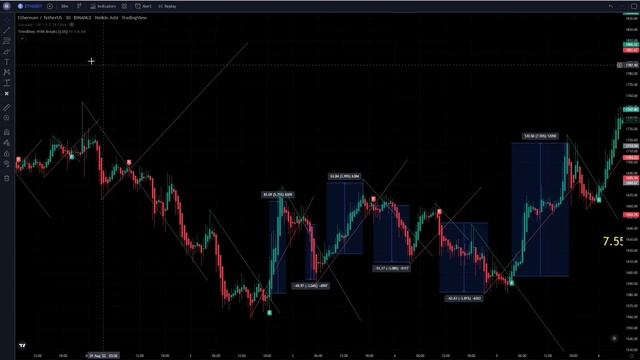Toggle lock all drawings
Viewport: 640px width, 360px height.
pyautogui.click(x=7, y=153)
